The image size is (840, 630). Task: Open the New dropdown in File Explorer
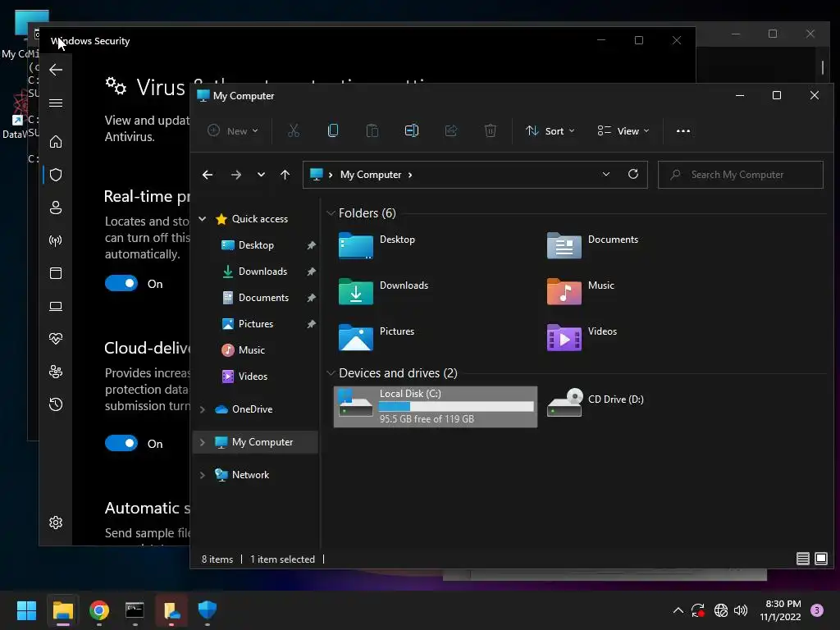232,130
